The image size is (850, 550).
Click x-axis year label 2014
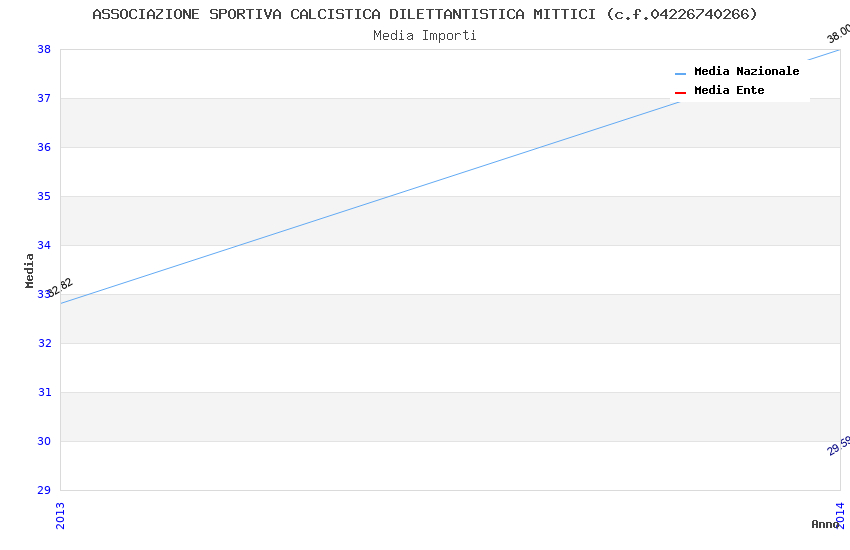coord(840,515)
